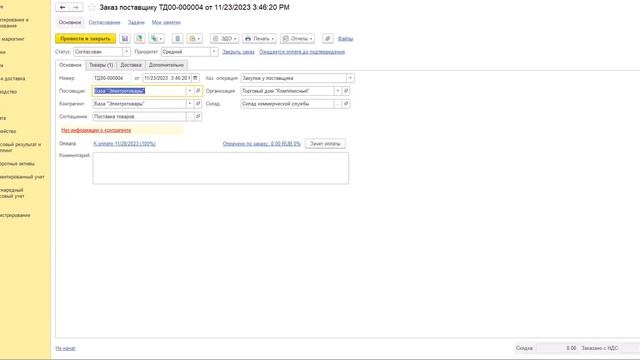Click the Файлы link
Image resolution: width=640 pixels, height=360 pixels.
pyautogui.click(x=345, y=38)
